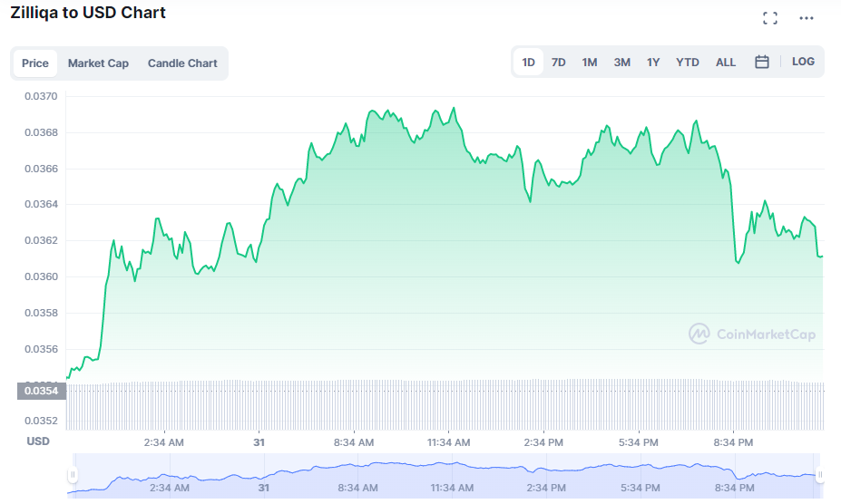Switch to the Price tab
This screenshot has width=841, height=504.
click(x=34, y=63)
